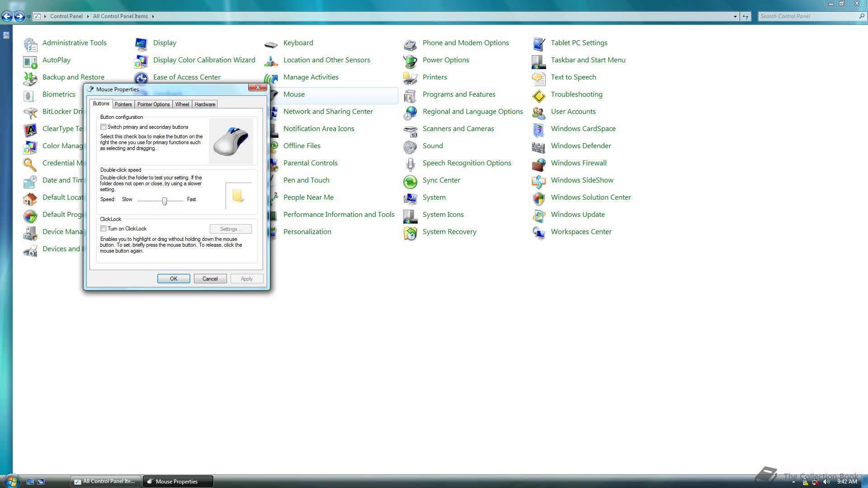Select Mouse Properties taskbar button

coord(178,481)
